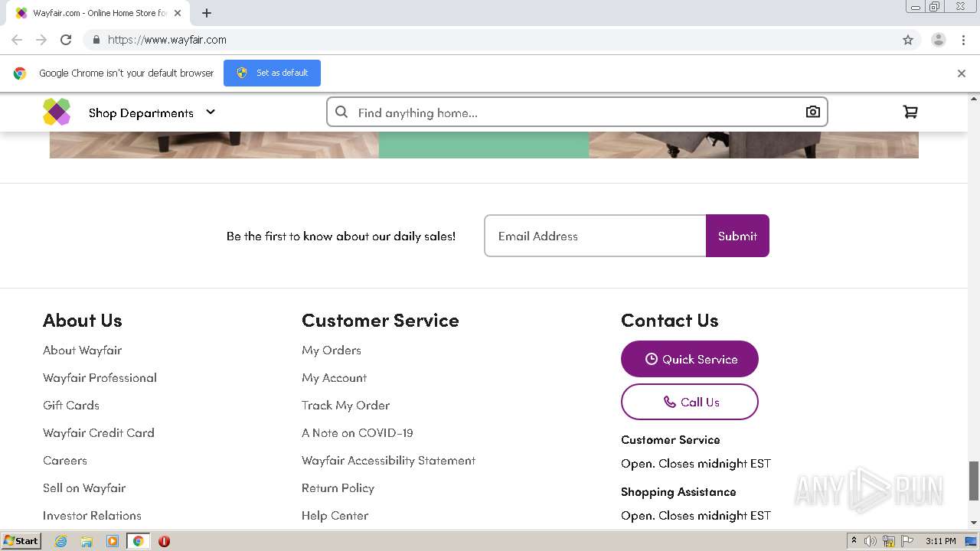The height and width of the screenshot is (551, 980).
Task: Open the Return Policy link
Action: pos(338,488)
